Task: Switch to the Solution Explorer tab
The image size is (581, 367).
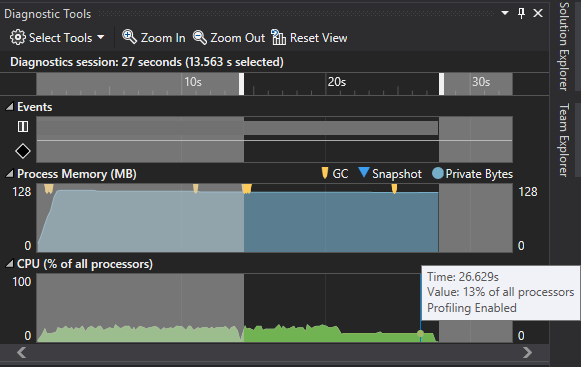Action: click(x=564, y=46)
